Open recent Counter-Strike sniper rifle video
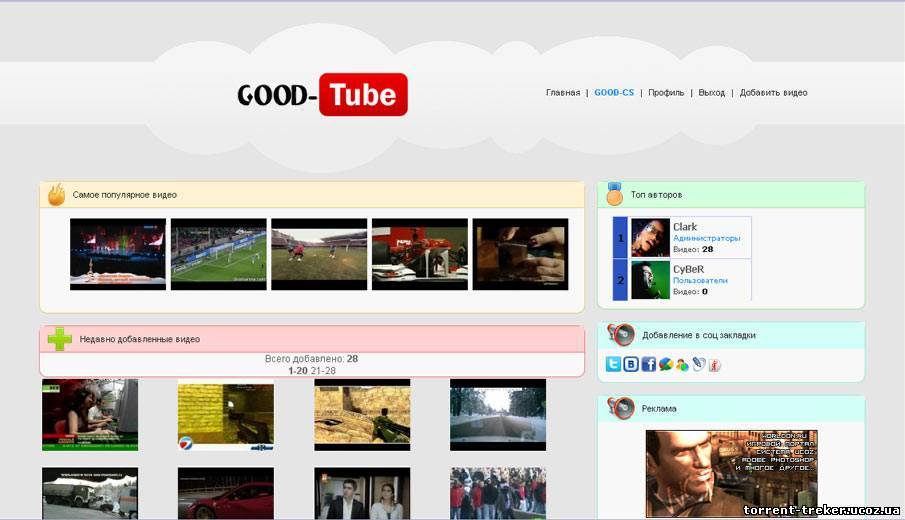The height and width of the screenshot is (520, 905). tap(362, 415)
